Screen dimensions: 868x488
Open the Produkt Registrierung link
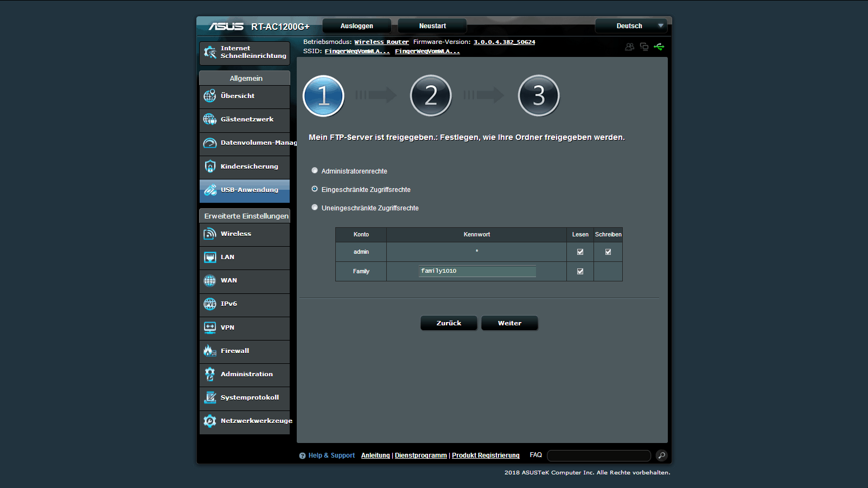tap(486, 455)
